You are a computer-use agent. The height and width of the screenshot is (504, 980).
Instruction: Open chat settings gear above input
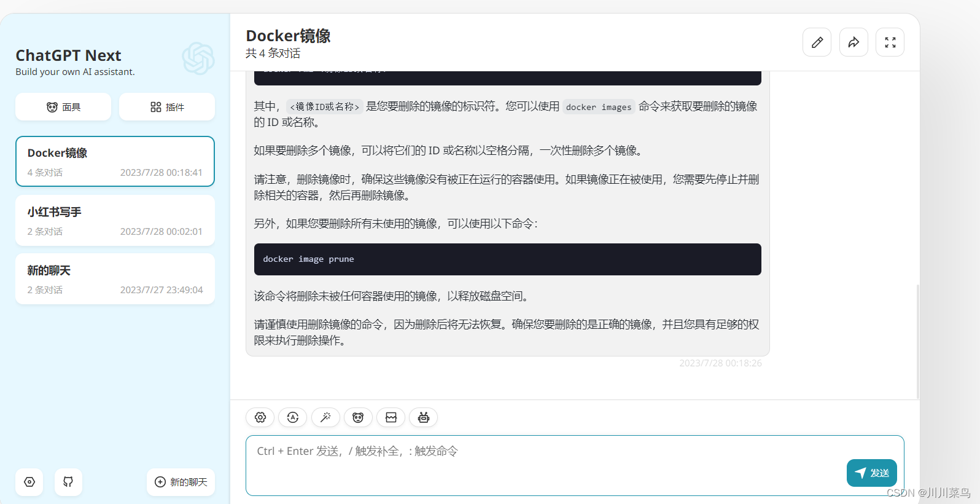[260, 417]
